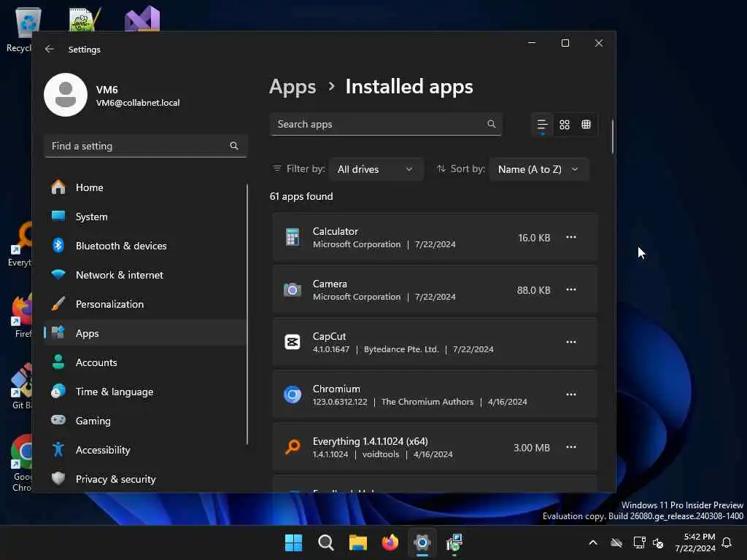Click the 3.00 MB size value
747x560 pixels.
click(532, 448)
